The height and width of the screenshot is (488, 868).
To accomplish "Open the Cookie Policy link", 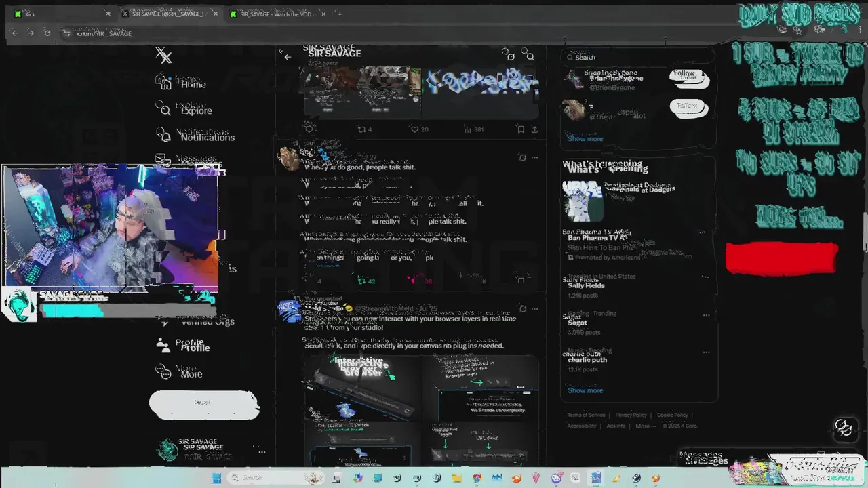I will point(673,415).
